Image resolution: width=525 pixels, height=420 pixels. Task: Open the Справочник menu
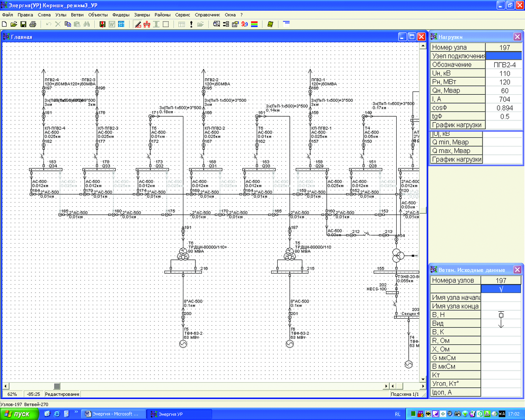(x=207, y=15)
